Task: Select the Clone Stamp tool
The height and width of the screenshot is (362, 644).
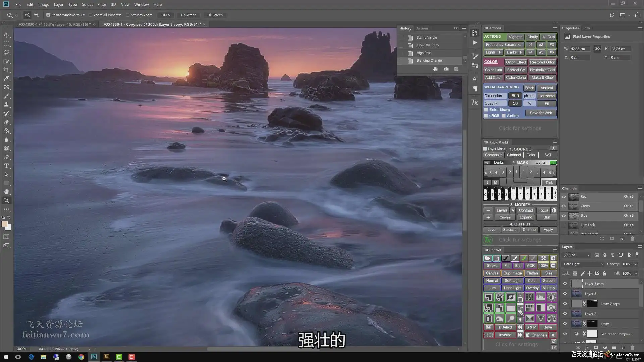Action: pyautogui.click(x=6, y=105)
